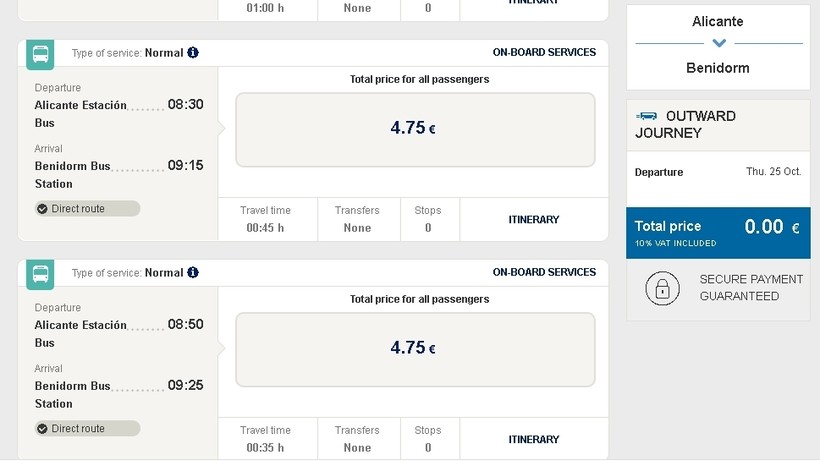Viewport: 820px width, 466px height.
Task: View itinerary for the 08:50 bus
Action: click(x=533, y=440)
